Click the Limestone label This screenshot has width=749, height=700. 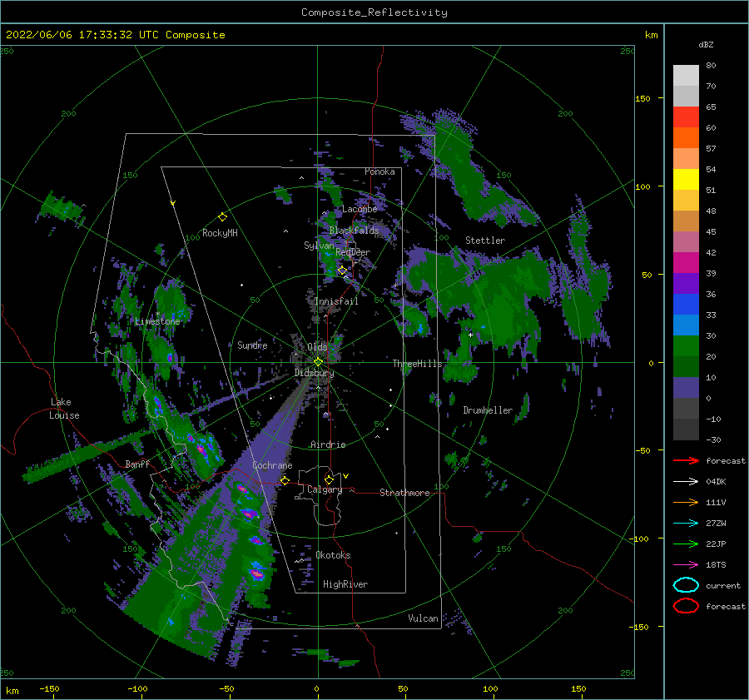[157, 321]
